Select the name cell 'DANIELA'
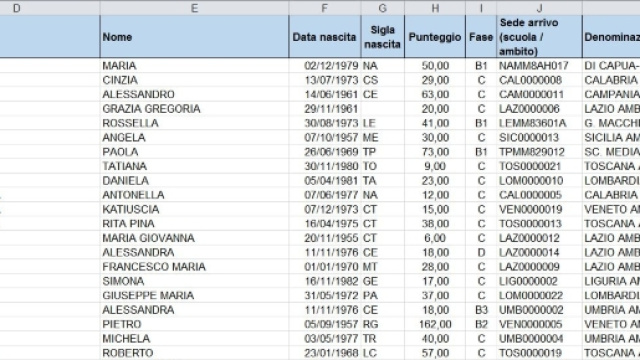This screenshot has width=640, height=360. [194, 180]
